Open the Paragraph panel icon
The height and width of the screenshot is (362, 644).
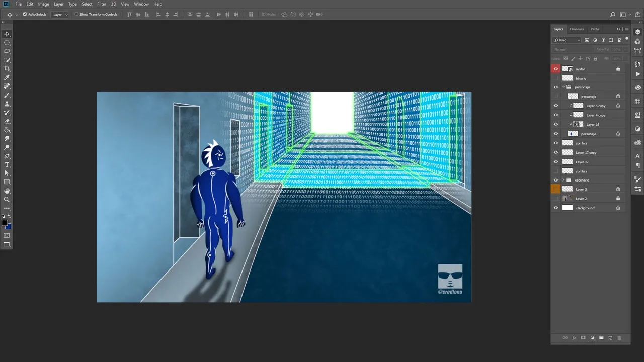[638, 165]
